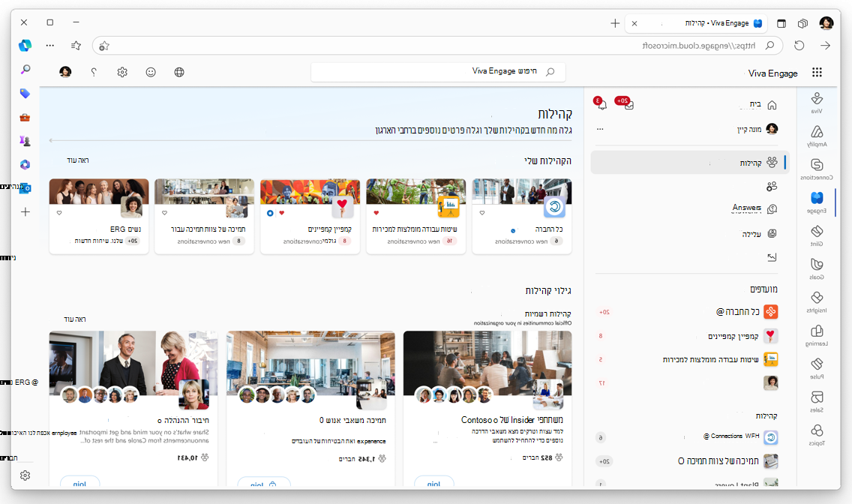Screen dimensions: 852x504
Task: Open more options dots beside מונה קיין
Action: (x=600, y=129)
